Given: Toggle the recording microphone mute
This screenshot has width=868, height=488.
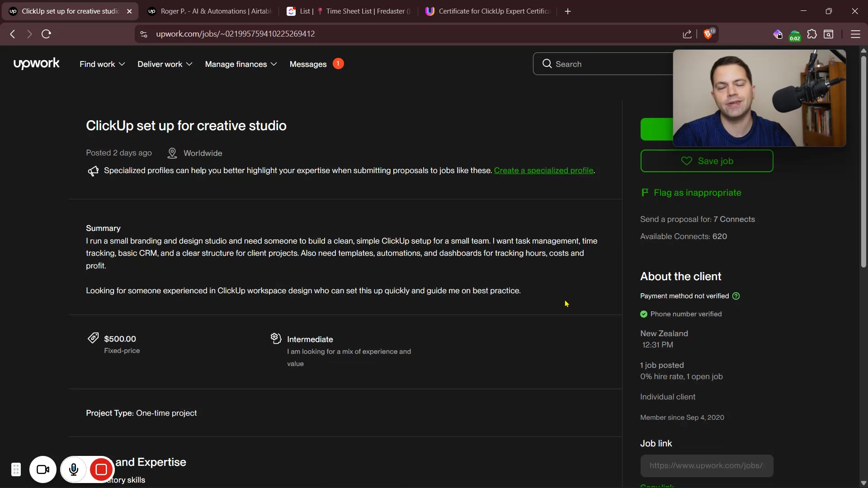Looking at the screenshot, I should pos(74,470).
